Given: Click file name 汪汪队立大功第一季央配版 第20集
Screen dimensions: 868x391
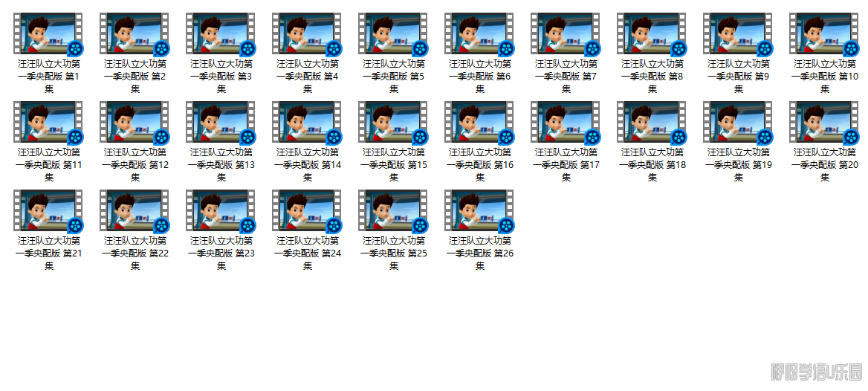Looking at the screenshot, I should (x=825, y=165).
